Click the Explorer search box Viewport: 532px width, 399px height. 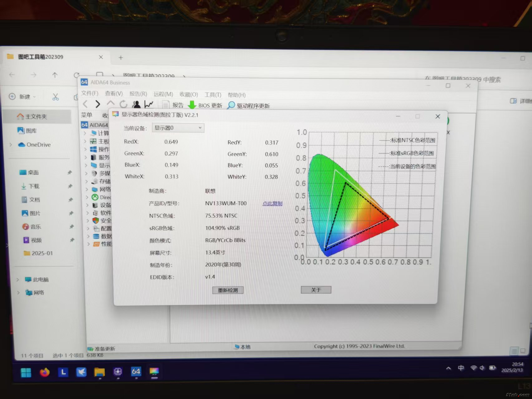[462, 79]
